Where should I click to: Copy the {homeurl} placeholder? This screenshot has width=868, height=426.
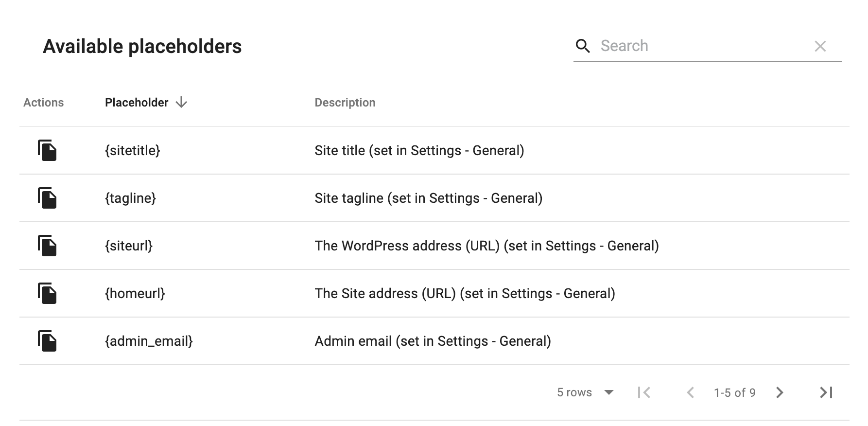[47, 293]
